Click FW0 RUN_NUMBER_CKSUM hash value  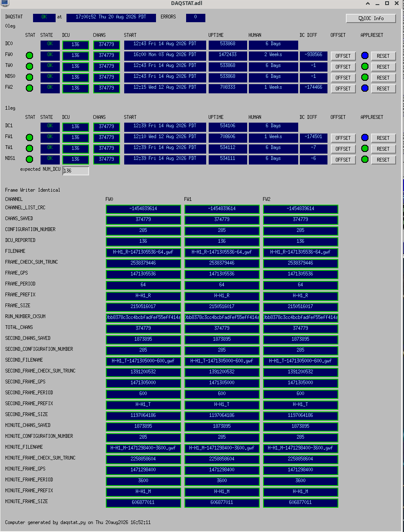click(x=143, y=317)
